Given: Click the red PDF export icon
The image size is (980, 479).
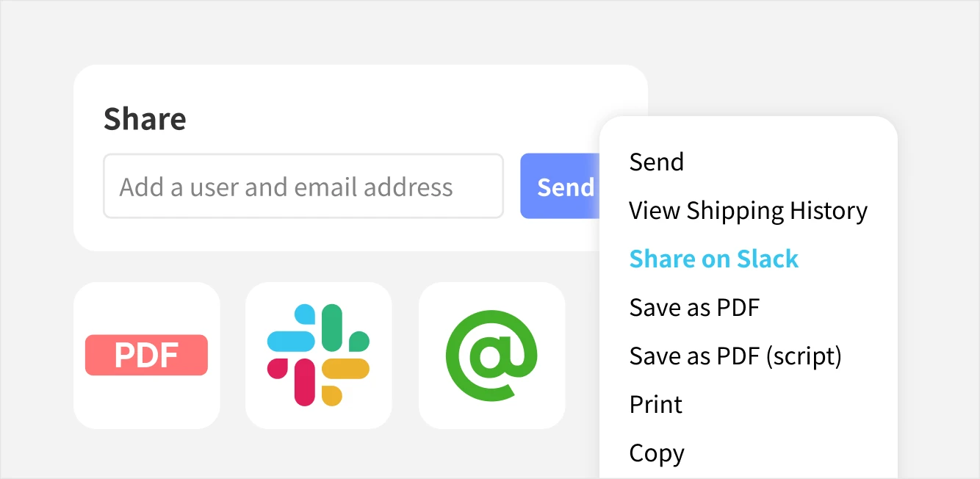Looking at the screenshot, I should tap(146, 356).
